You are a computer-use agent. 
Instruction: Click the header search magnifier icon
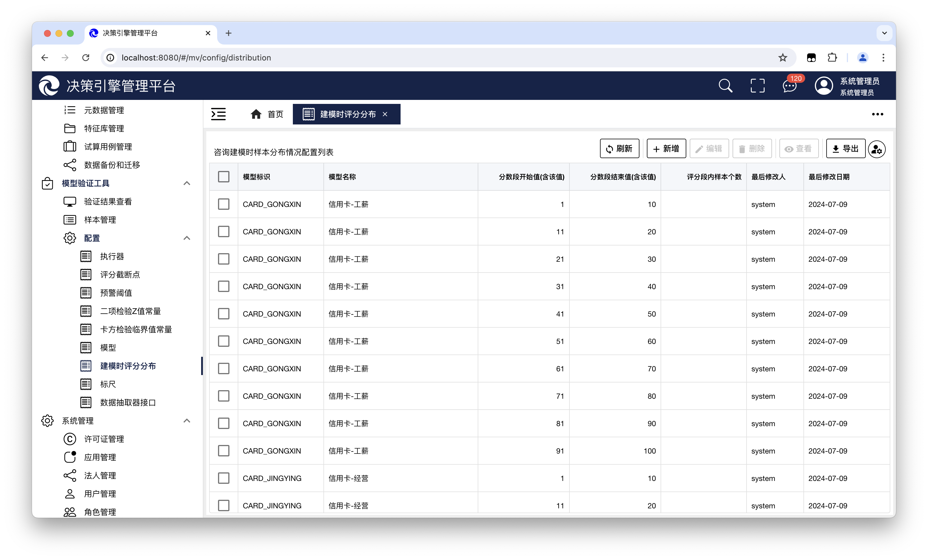point(725,86)
